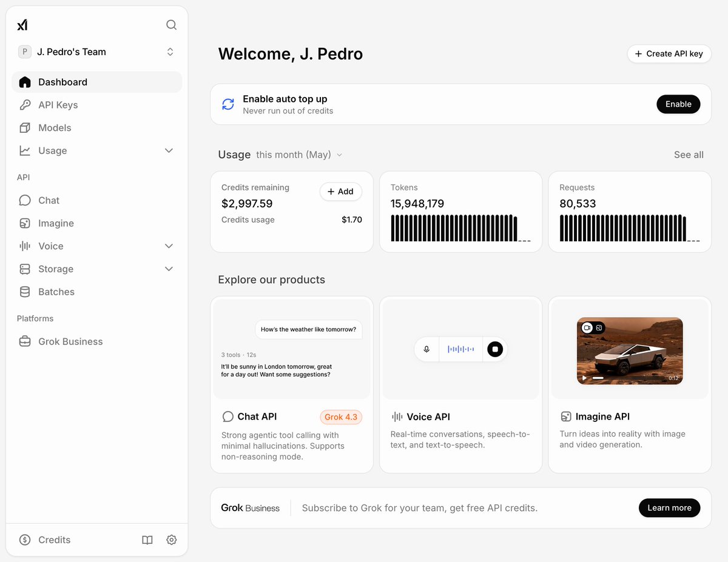Click the xAI logo in sidebar
728x562 pixels.
[x=22, y=25]
